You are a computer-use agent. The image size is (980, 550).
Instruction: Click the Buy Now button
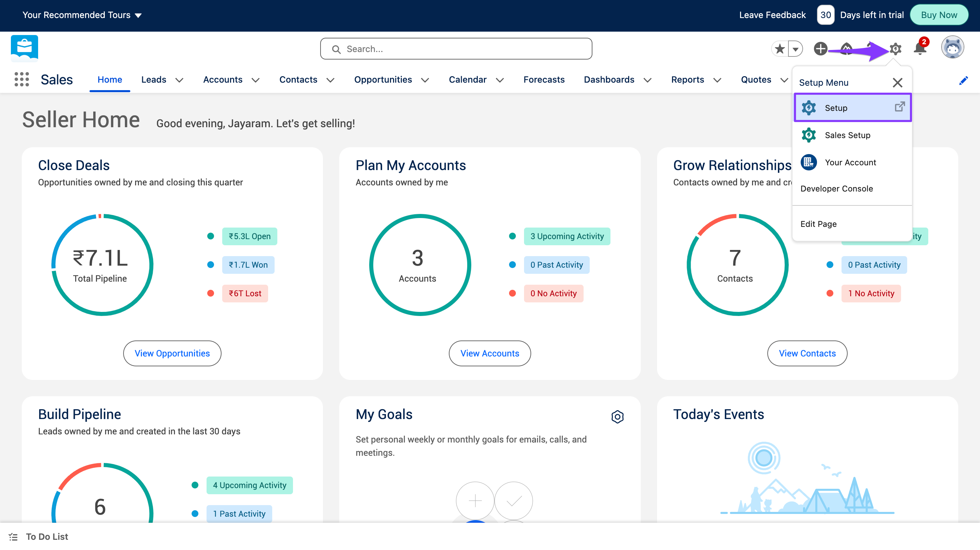pyautogui.click(x=938, y=15)
